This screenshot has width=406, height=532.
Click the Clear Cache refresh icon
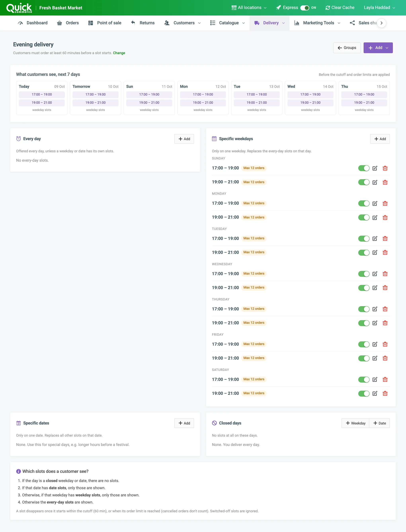pos(327,8)
